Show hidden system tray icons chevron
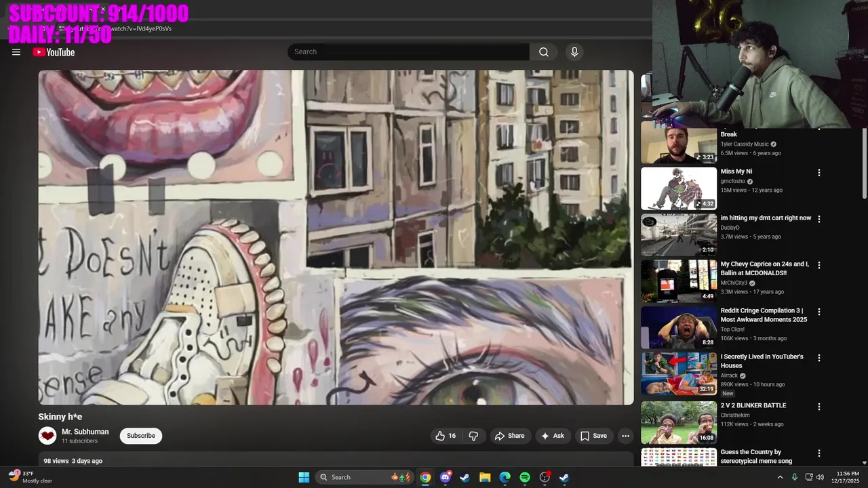868x488 pixels. [x=780, y=477]
